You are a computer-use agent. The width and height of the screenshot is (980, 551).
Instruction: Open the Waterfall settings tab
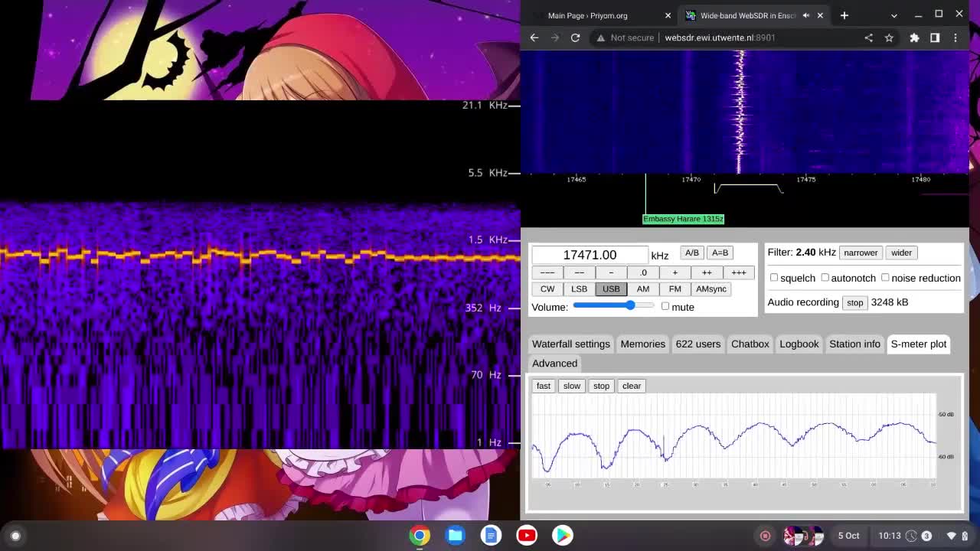[x=571, y=344]
